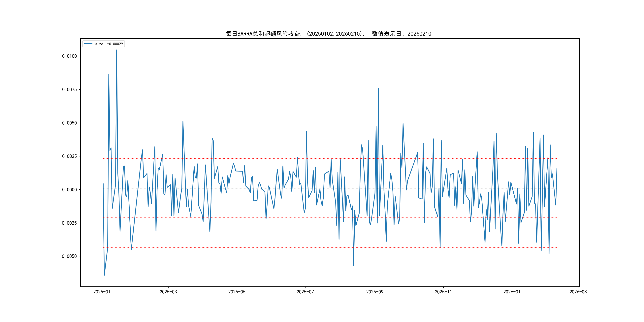Viewport: 644px width, 322px height.
Task: Click the 0.0000 y-axis label
Action: pos(70,189)
